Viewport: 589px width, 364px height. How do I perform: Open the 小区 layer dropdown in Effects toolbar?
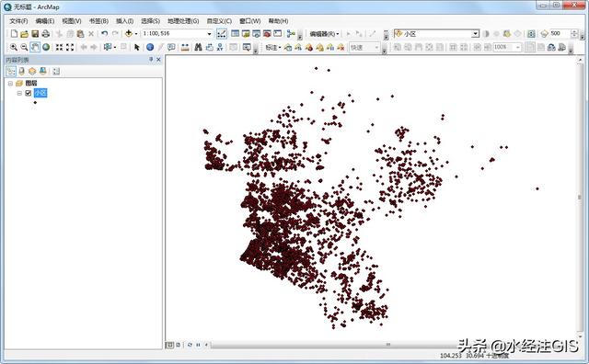coord(475,34)
